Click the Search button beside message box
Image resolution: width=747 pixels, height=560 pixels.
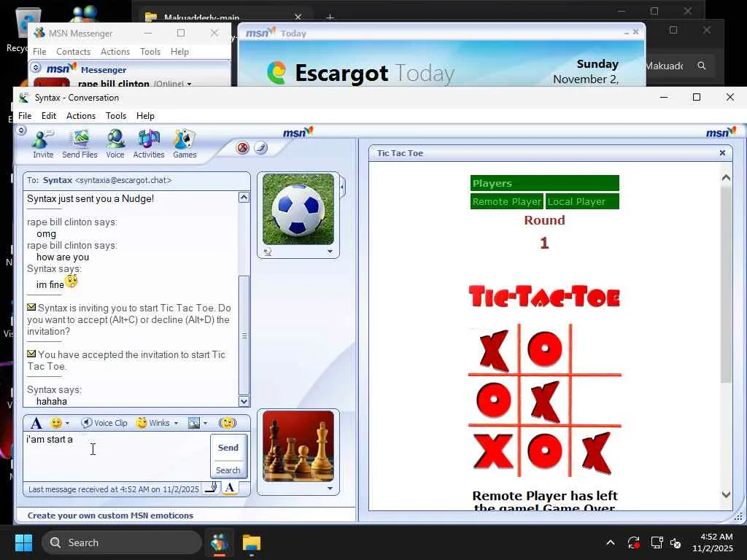coord(228,470)
